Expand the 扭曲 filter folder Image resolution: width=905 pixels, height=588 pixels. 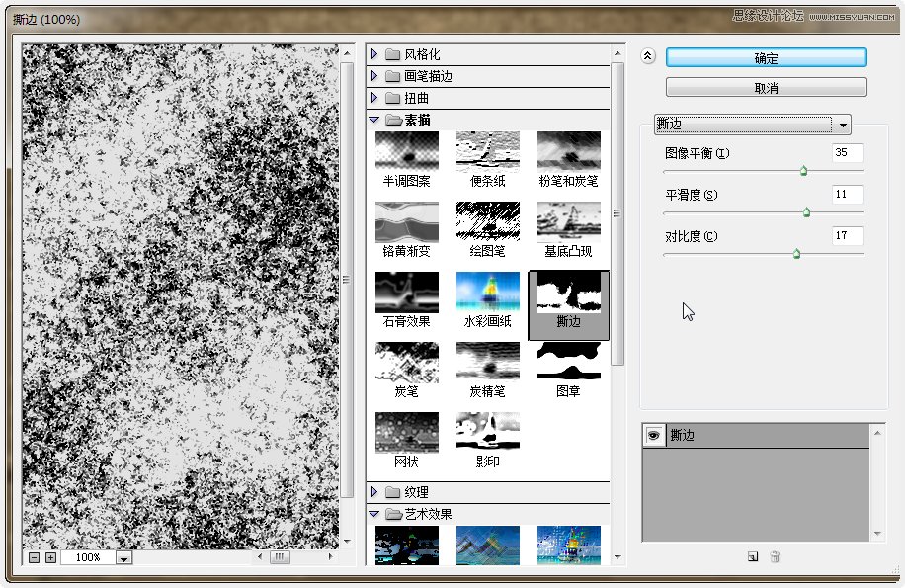coord(374,98)
